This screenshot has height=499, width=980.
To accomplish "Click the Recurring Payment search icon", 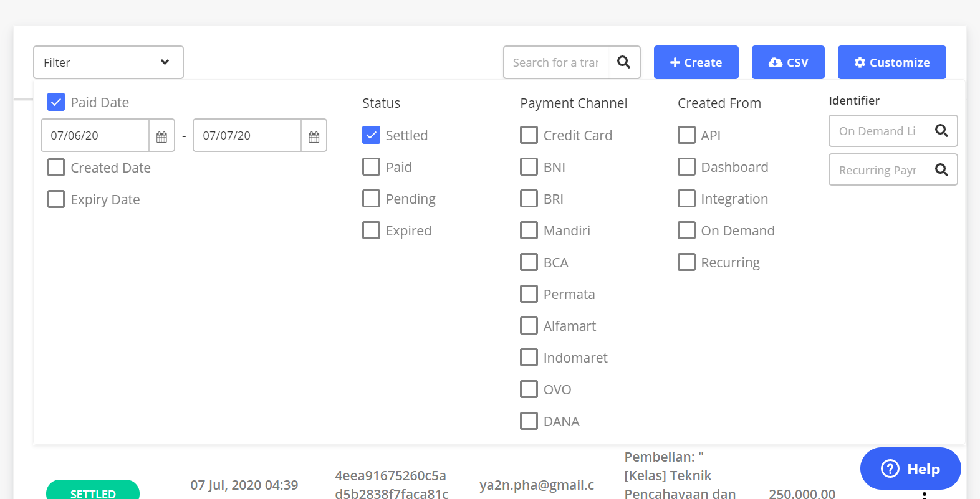I will point(941,170).
